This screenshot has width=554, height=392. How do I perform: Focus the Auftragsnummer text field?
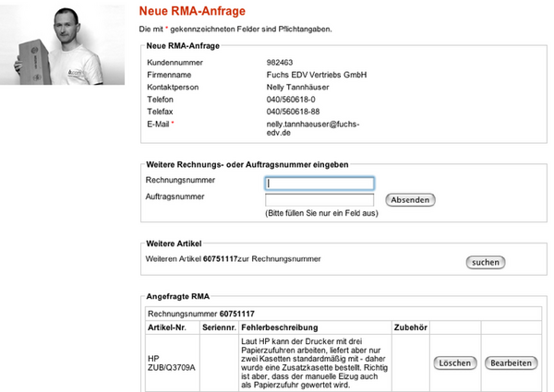(319, 199)
